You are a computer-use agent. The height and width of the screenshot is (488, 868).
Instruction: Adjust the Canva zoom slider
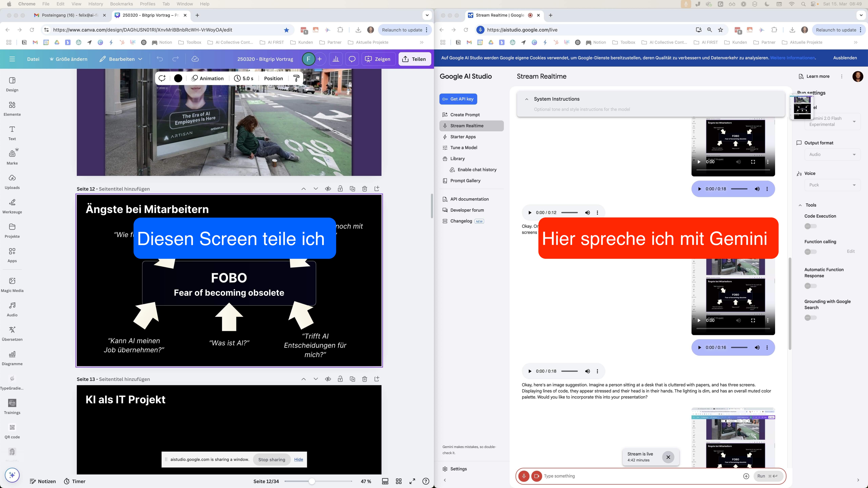point(312,481)
